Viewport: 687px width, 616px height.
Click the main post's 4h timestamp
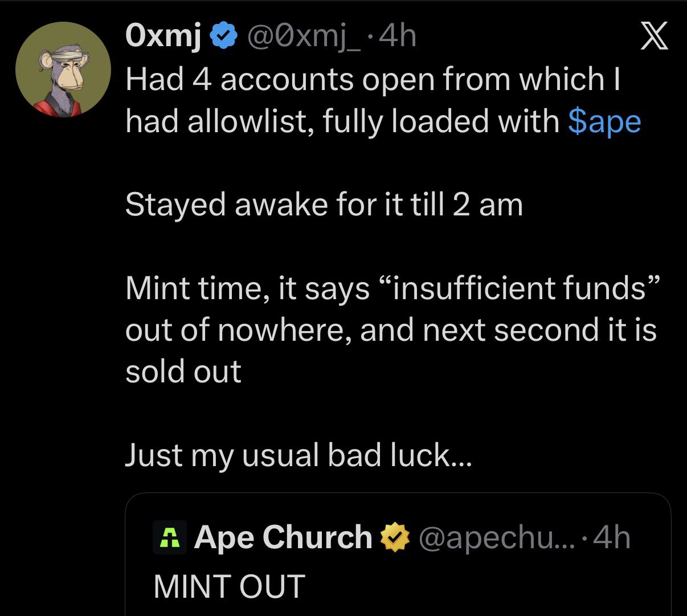[398, 38]
